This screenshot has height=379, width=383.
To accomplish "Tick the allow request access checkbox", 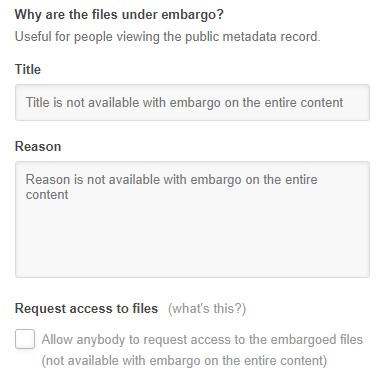I will [x=25, y=339].
